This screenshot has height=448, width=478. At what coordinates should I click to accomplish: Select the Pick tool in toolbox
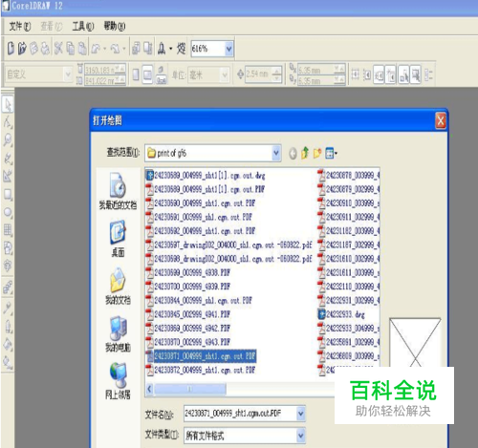pos(8,104)
